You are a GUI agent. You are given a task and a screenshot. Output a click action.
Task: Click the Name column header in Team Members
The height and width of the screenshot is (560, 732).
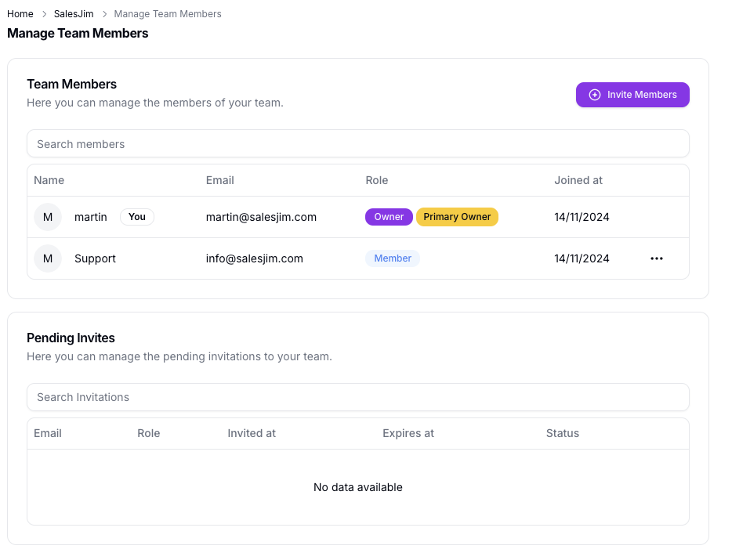coord(49,180)
